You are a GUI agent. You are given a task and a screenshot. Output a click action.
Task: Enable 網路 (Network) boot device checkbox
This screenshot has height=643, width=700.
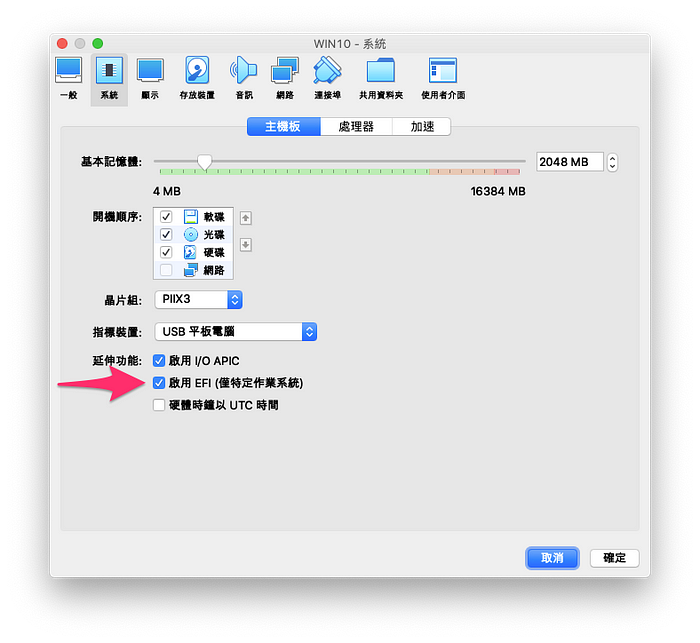tap(166, 270)
